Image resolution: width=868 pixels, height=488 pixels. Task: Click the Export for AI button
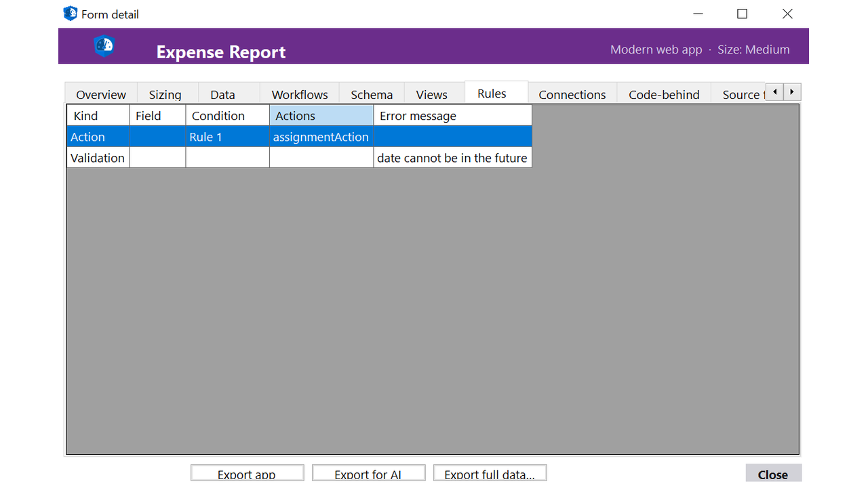pyautogui.click(x=368, y=474)
